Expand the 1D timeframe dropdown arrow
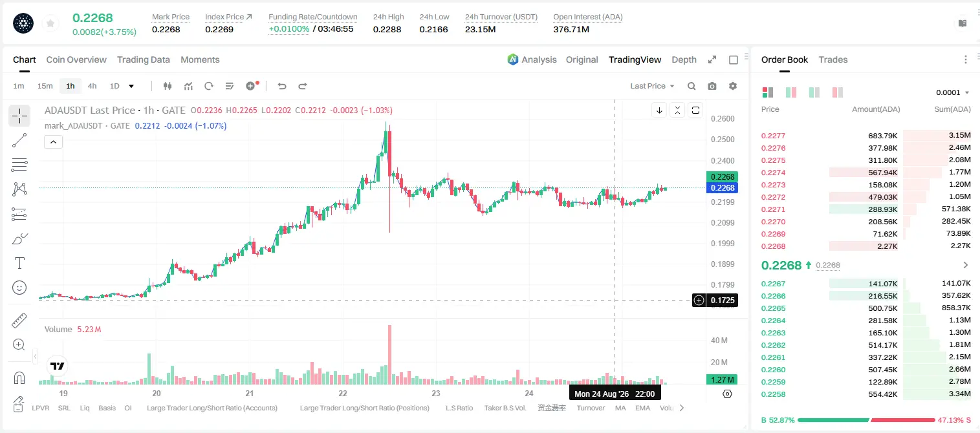 tap(131, 86)
